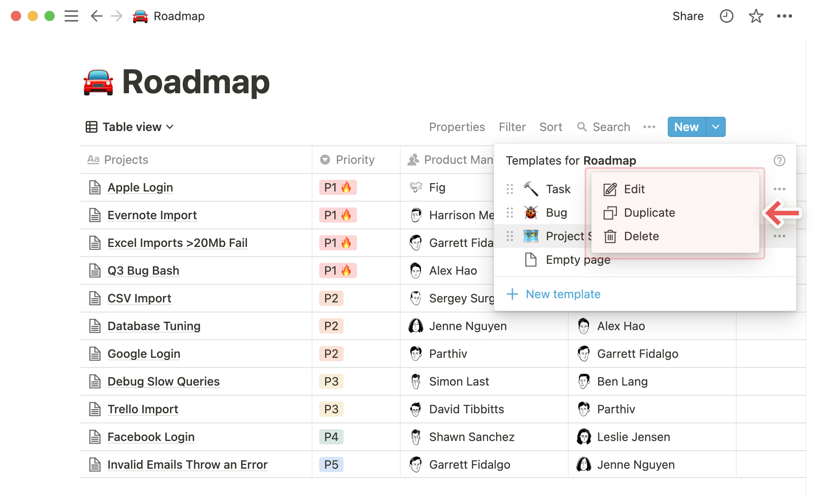819x504 pixels.
Task: Click the macOS back navigation arrow
Action: (x=95, y=16)
